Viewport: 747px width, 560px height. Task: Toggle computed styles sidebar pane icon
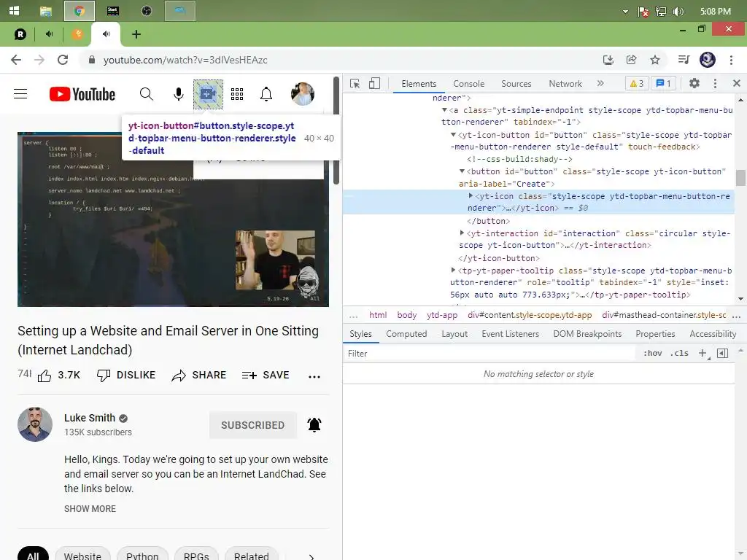(x=723, y=354)
